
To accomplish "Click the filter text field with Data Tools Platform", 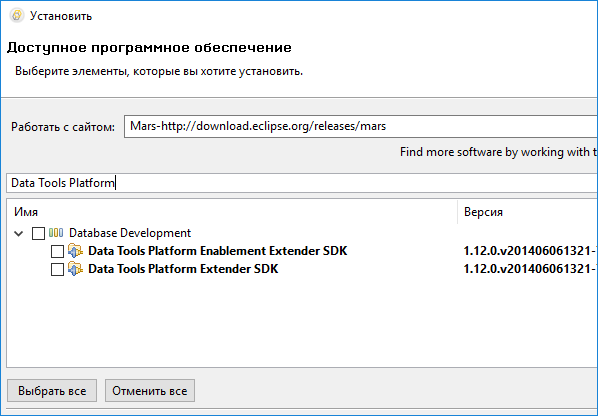I will coord(302,183).
